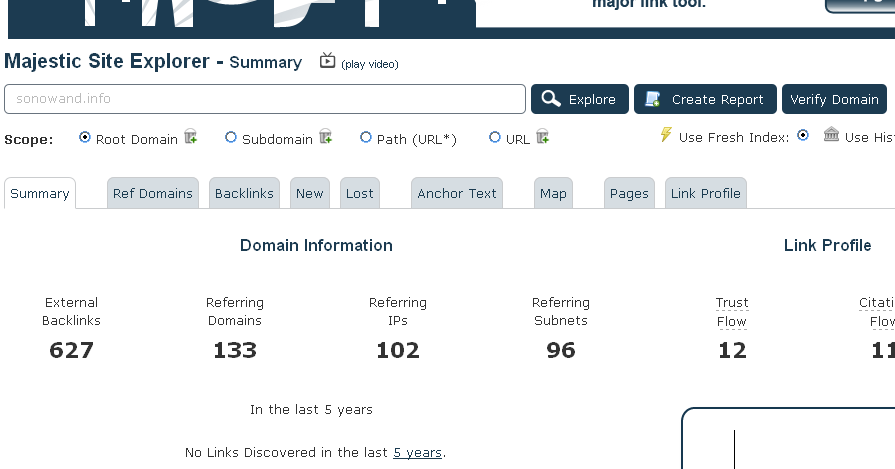Select the URL scope radio button

[x=495, y=138]
